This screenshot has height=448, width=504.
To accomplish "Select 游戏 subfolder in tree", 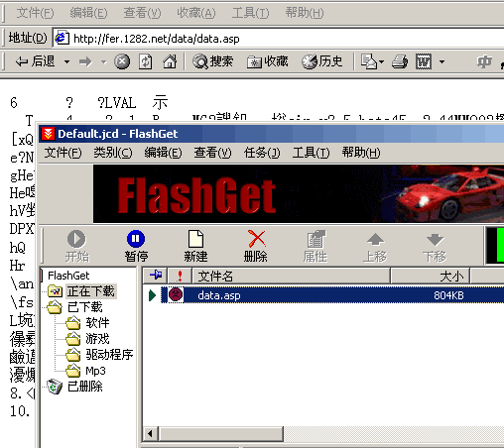I will 97,339.
